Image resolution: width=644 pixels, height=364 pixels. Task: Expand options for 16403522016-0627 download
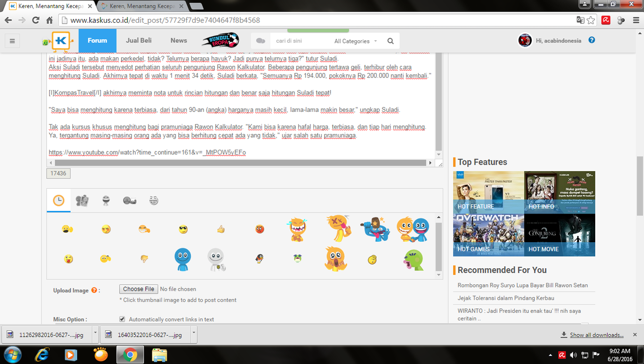pos(194,334)
